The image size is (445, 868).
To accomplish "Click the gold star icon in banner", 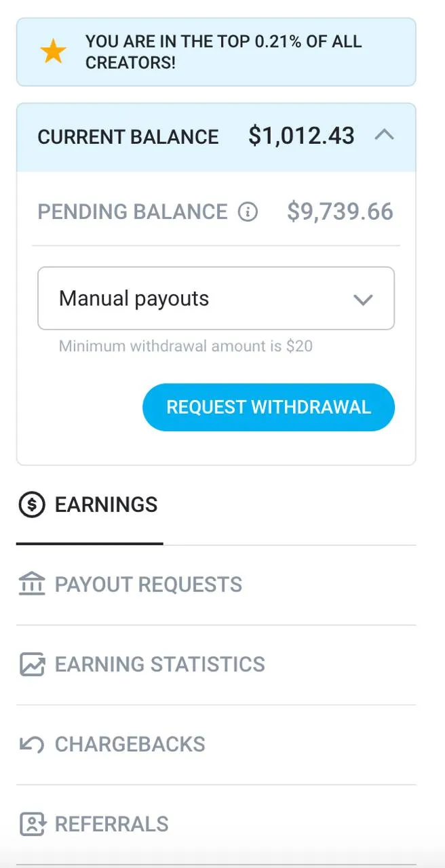I will tap(53, 52).
